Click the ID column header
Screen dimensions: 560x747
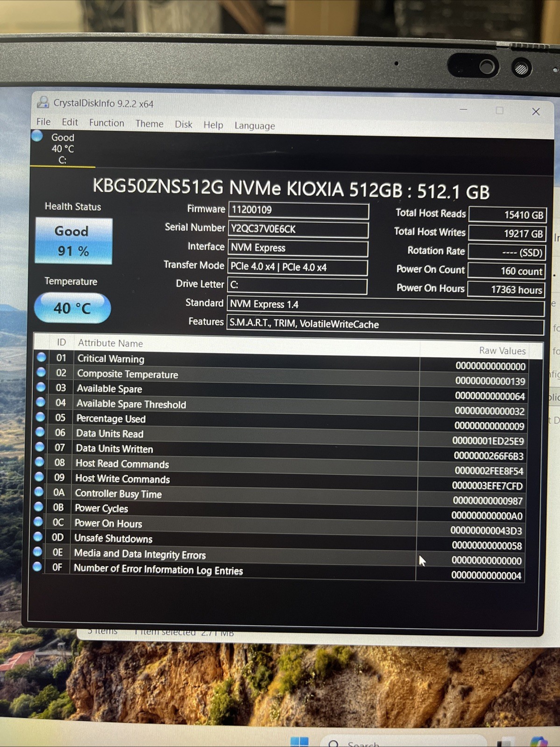pyautogui.click(x=61, y=342)
